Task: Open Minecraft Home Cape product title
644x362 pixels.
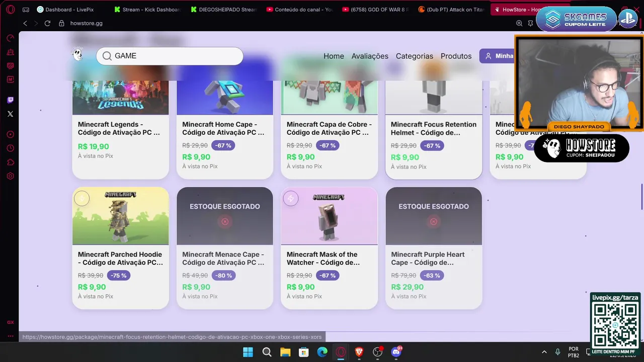Action: (223, 128)
